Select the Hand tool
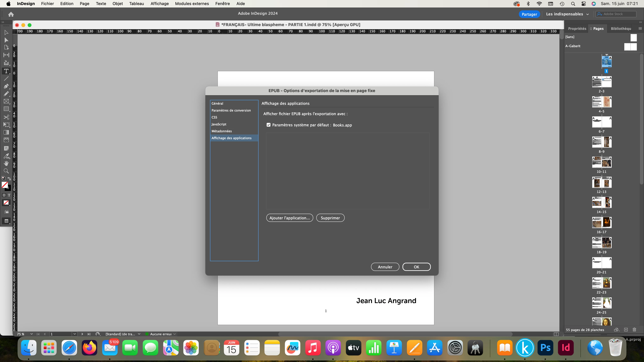 (6, 163)
